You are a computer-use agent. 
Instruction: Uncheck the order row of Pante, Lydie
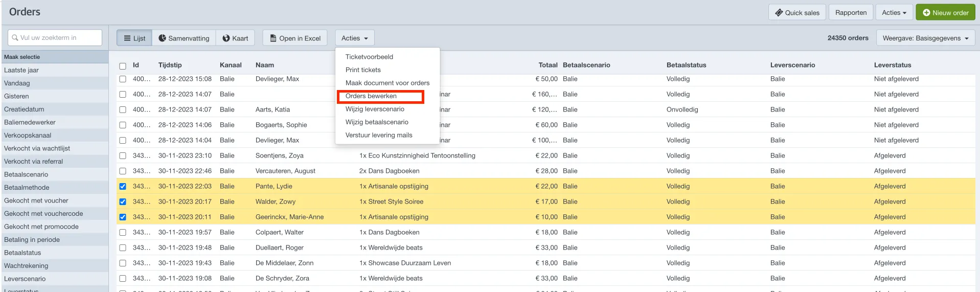(123, 186)
